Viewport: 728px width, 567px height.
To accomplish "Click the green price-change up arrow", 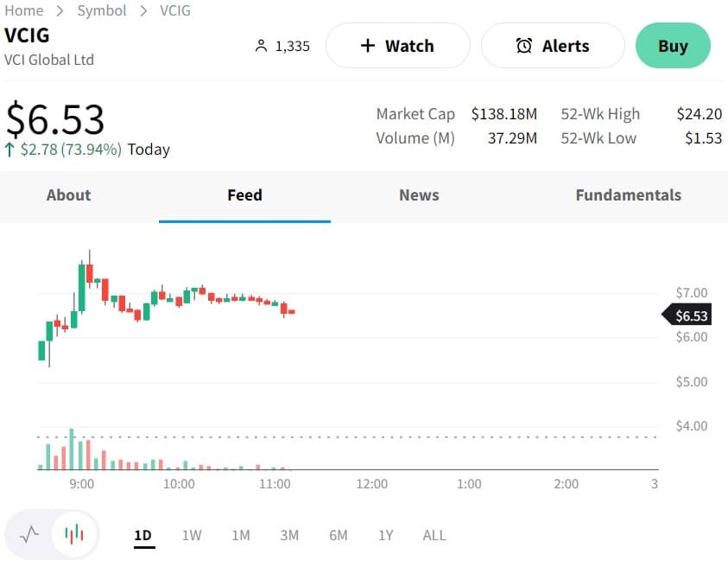I will 10,150.
